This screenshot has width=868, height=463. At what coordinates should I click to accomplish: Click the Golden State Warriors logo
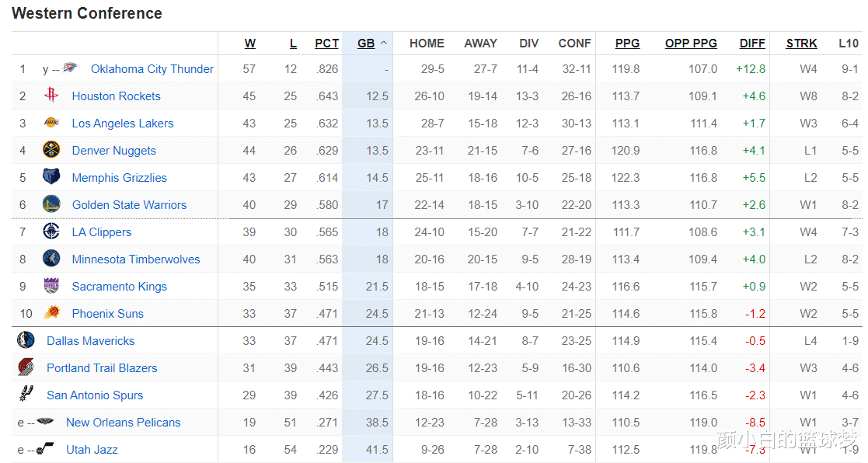[51, 204]
